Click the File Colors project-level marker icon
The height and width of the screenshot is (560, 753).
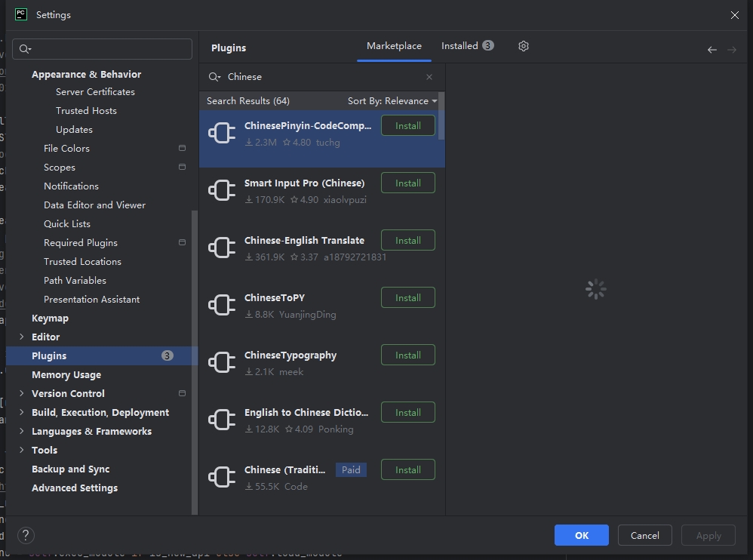point(182,148)
